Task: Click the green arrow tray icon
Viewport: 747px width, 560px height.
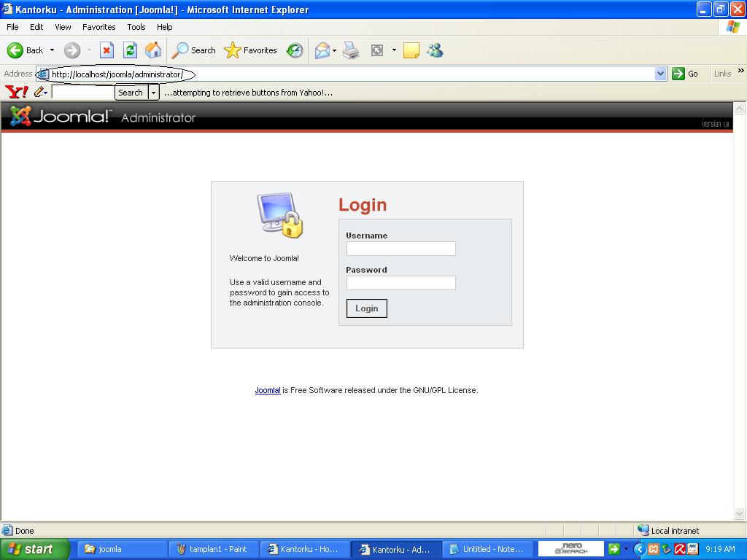Action: tap(614, 549)
